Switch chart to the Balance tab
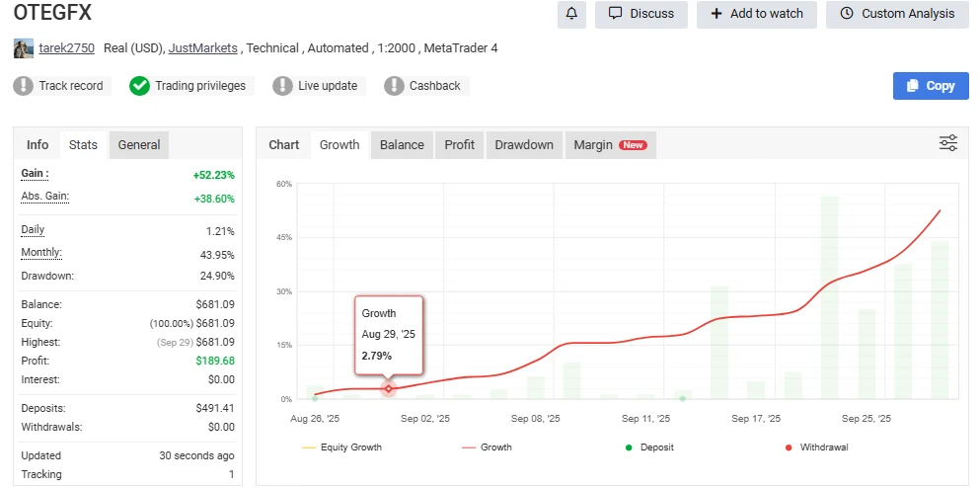The height and width of the screenshot is (488, 980). [402, 144]
